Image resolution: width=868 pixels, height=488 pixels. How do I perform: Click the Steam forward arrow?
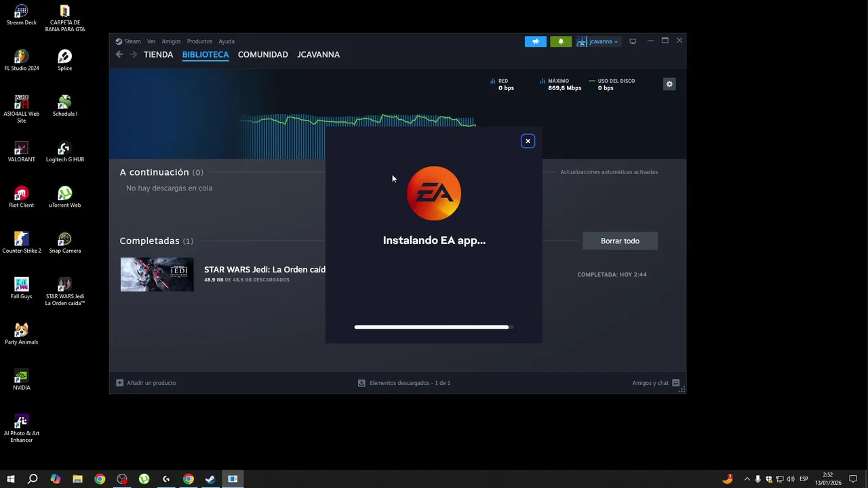pyautogui.click(x=134, y=54)
